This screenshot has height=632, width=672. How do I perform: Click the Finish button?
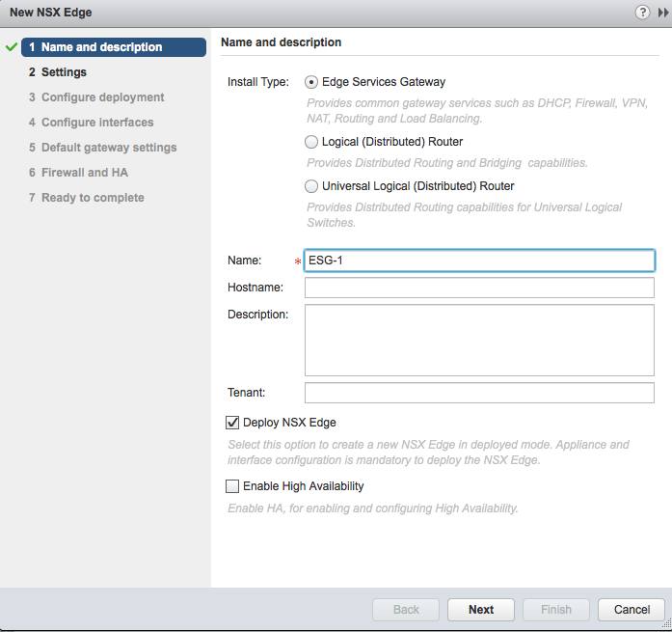pyautogui.click(x=556, y=610)
